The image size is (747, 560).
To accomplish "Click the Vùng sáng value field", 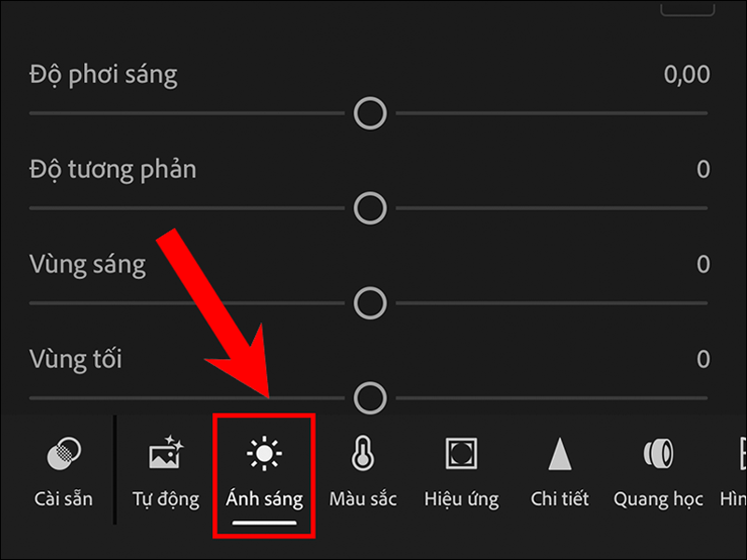I will click(703, 265).
